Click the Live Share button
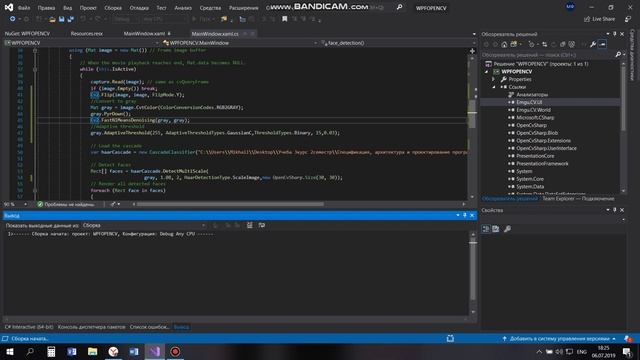Viewport: 640px width, 360px height. pos(599,19)
